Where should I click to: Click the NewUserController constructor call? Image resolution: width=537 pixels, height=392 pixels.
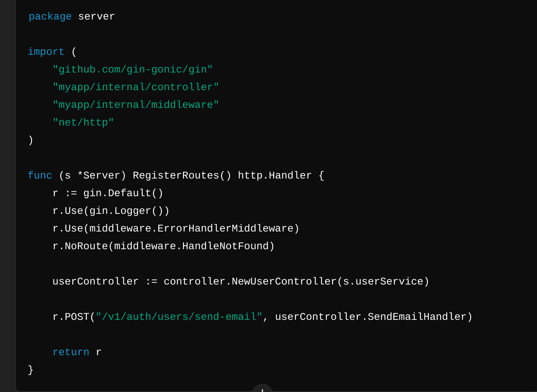coord(284,282)
